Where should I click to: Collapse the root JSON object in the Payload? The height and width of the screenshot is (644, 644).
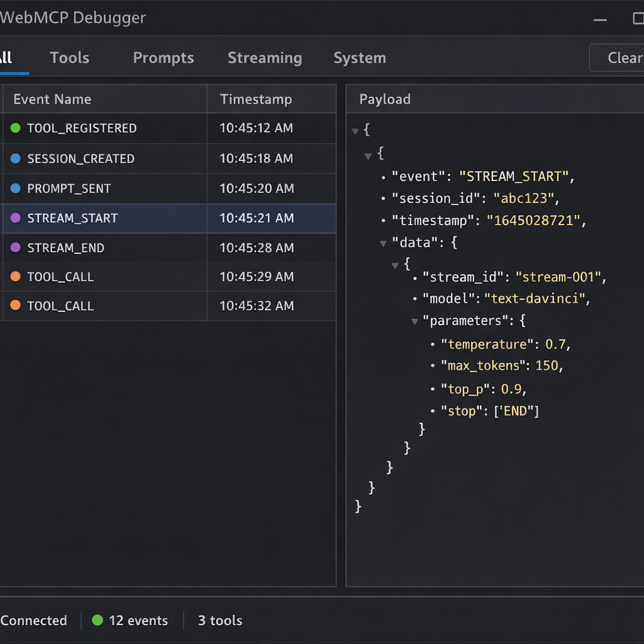(356, 130)
